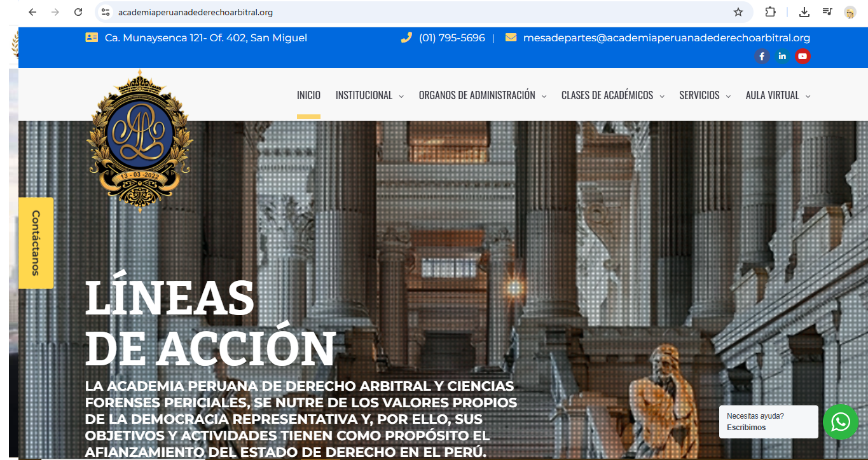Open the INSTITUCIONAL menu
The height and width of the screenshot is (460, 868).
[x=364, y=95]
